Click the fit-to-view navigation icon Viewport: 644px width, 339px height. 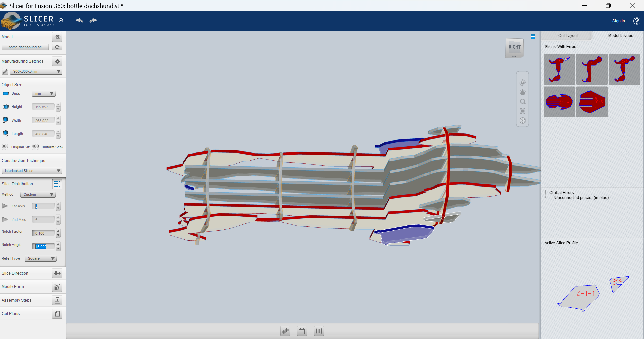pos(523,111)
